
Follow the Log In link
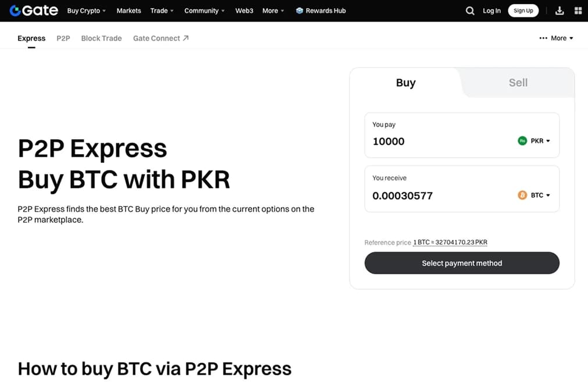click(x=491, y=10)
